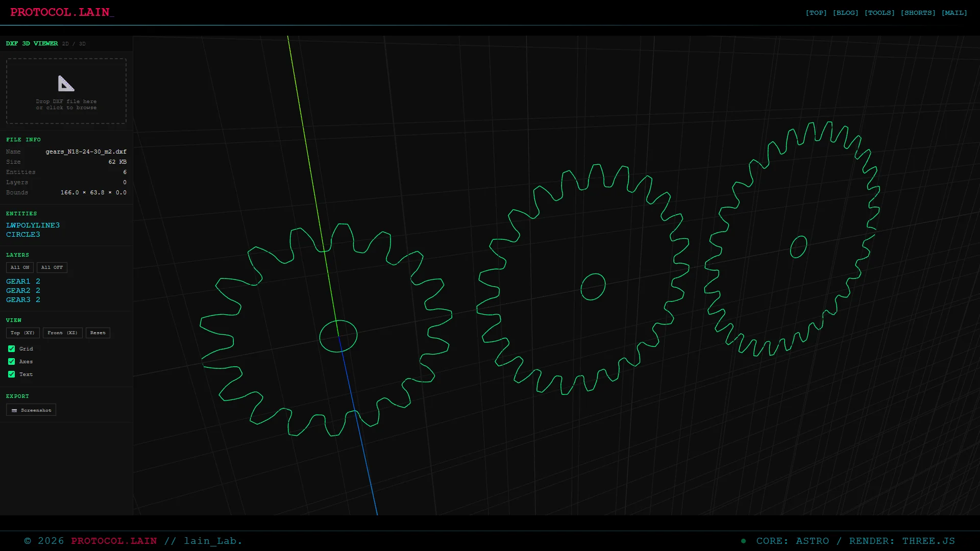Open the [MAIL] navigation link
The width and height of the screenshot is (980, 551).
(954, 13)
